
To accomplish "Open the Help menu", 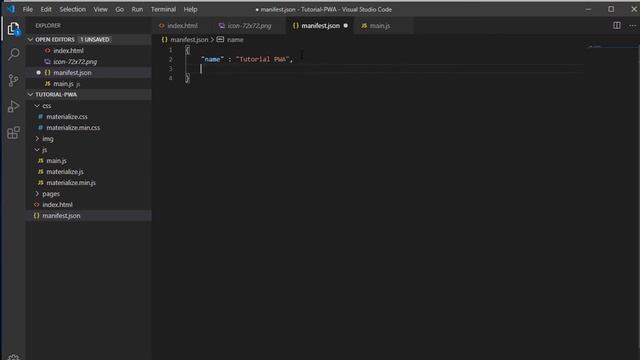I will (190, 9).
